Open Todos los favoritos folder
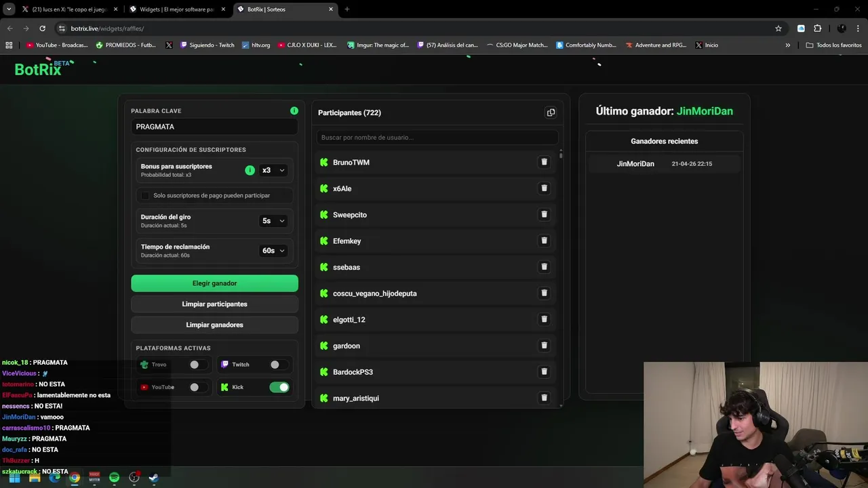Viewport: 868px width, 488px height. 834,45
